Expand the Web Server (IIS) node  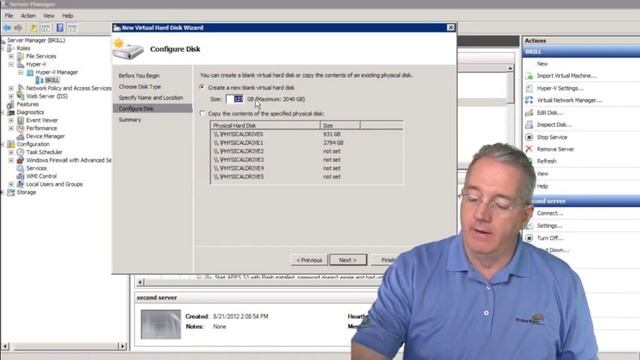[x=11, y=96]
